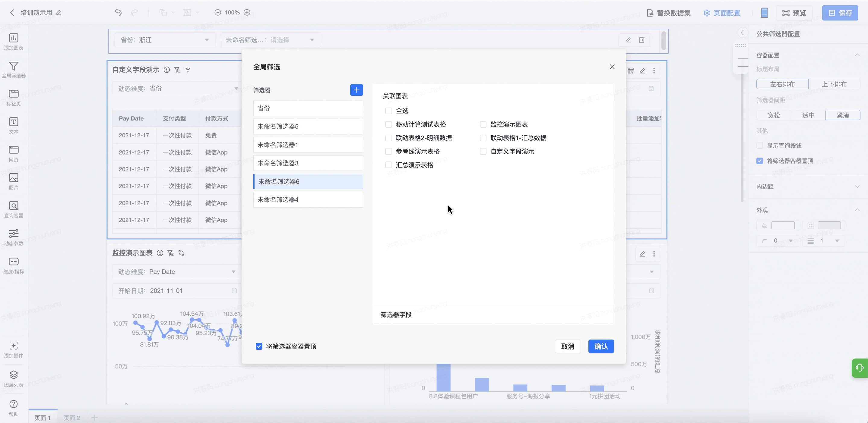This screenshot has height=423, width=868.
Task: Show info for 自定义字段演示 chart
Action: click(166, 70)
